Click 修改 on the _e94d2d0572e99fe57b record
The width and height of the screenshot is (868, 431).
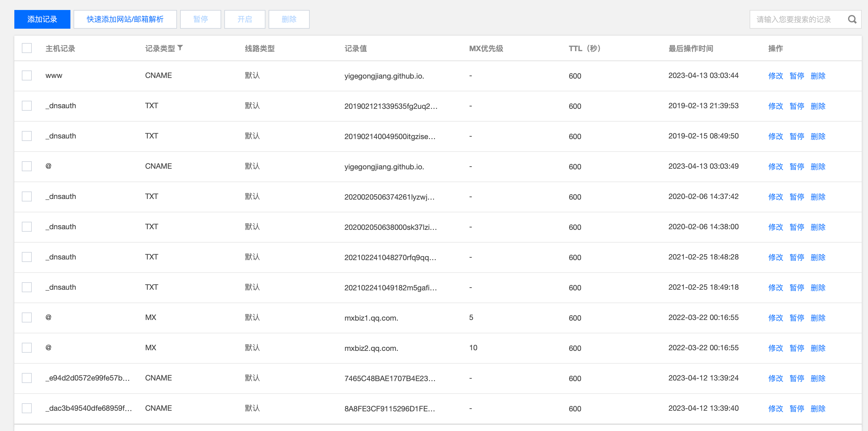tap(775, 378)
